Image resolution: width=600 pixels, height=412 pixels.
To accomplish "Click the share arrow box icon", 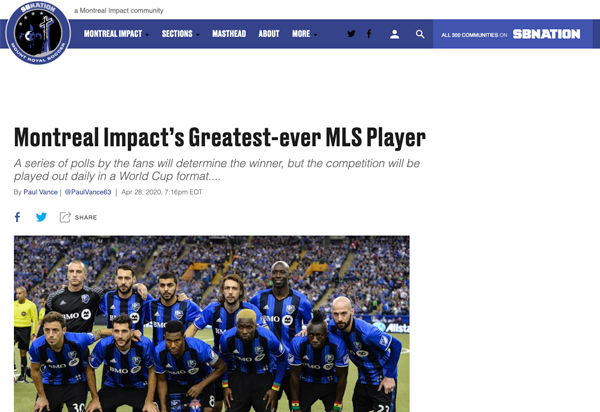I will click(x=65, y=217).
